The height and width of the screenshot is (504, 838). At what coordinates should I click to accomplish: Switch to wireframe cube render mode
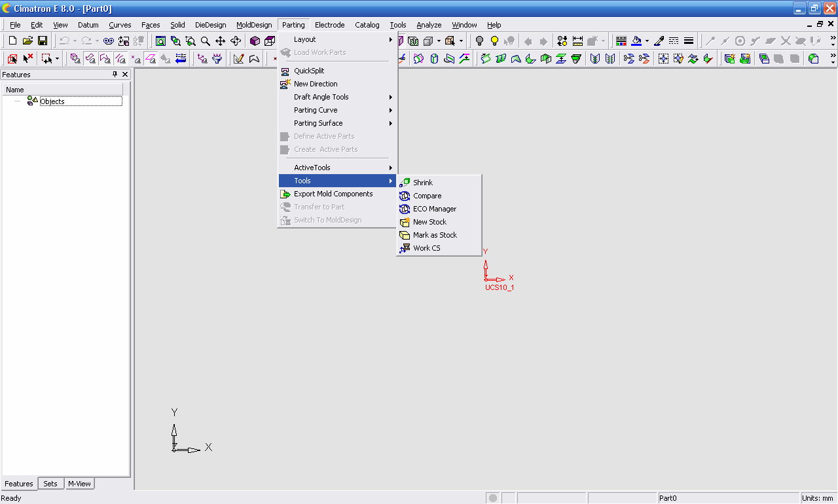pyautogui.click(x=270, y=41)
